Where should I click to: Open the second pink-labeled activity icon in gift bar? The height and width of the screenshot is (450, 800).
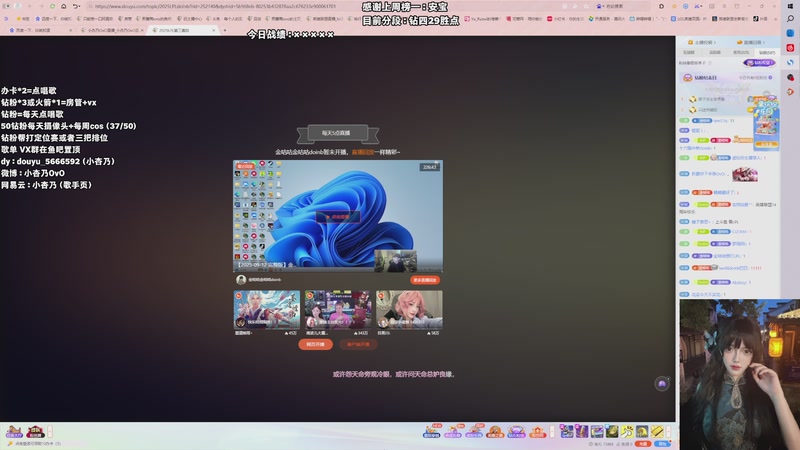tap(453, 431)
